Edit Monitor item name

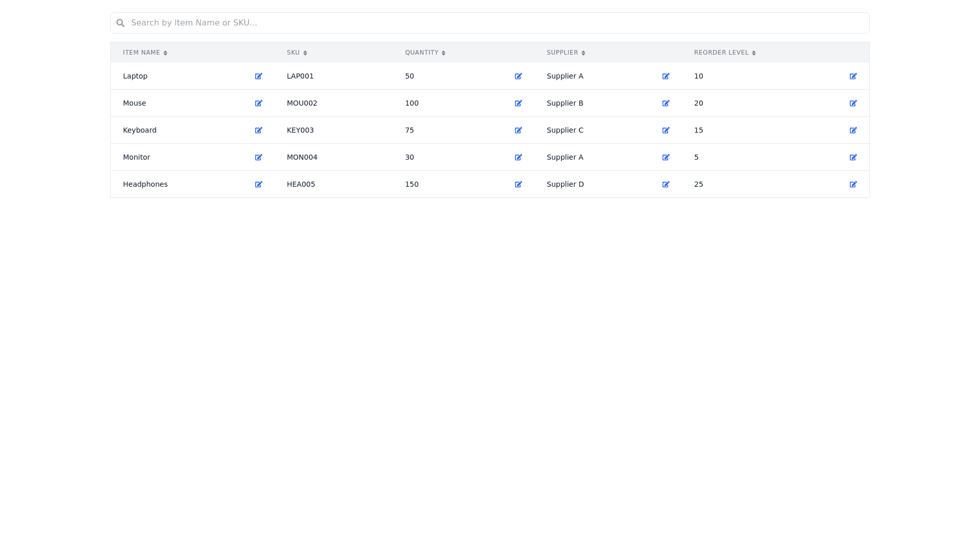[259, 157]
